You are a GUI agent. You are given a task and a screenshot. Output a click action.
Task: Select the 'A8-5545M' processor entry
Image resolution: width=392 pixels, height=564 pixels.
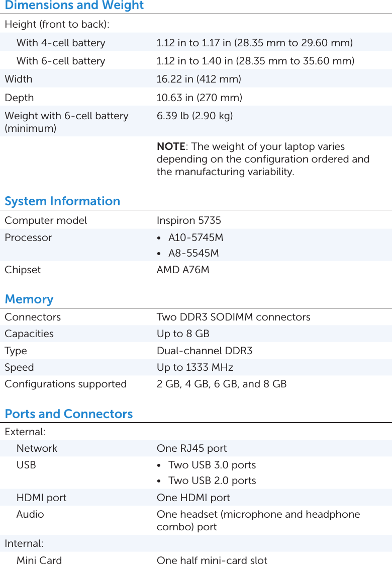point(193,253)
